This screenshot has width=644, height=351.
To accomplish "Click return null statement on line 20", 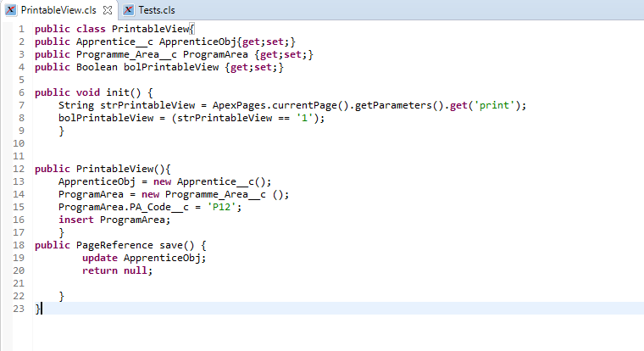I will click(118, 270).
